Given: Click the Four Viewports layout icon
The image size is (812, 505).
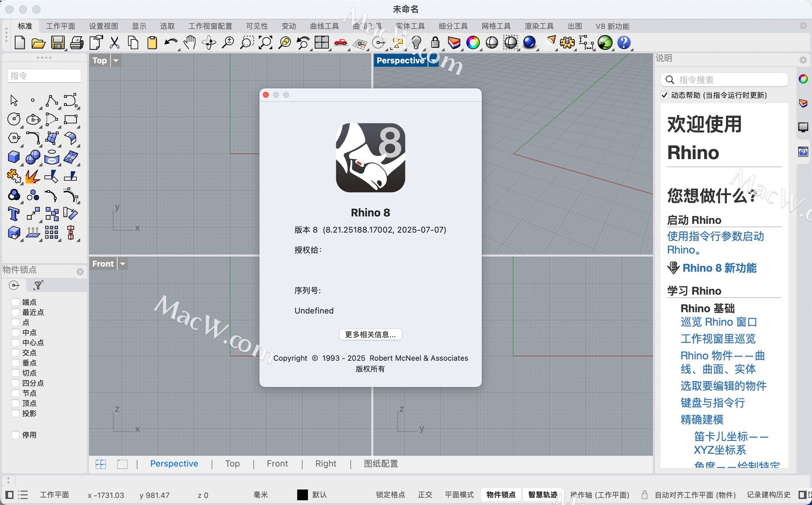Looking at the screenshot, I should click(321, 43).
